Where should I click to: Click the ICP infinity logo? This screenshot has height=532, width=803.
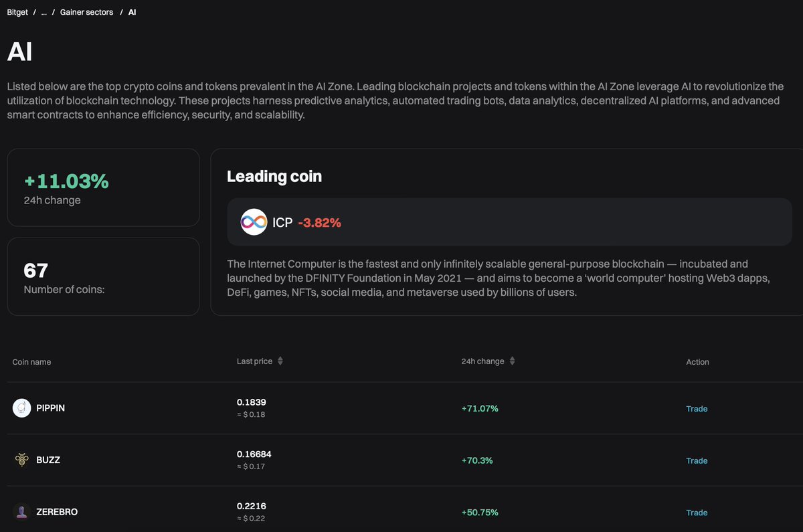pos(254,222)
